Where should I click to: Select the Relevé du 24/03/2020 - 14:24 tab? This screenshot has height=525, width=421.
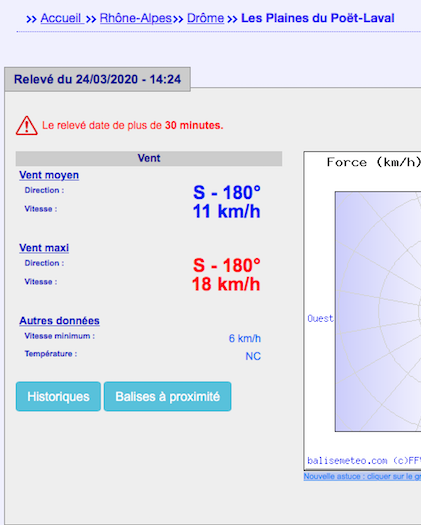pyautogui.click(x=97, y=79)
